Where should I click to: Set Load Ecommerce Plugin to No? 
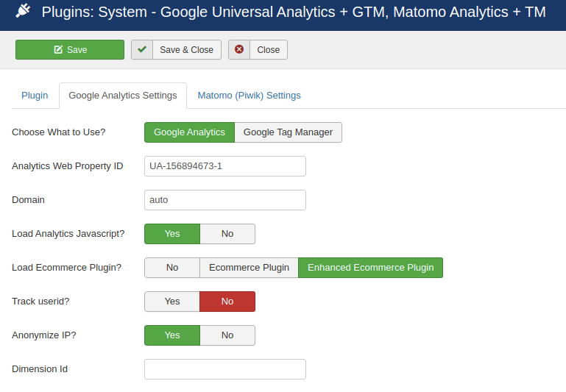tap(172, 268)
